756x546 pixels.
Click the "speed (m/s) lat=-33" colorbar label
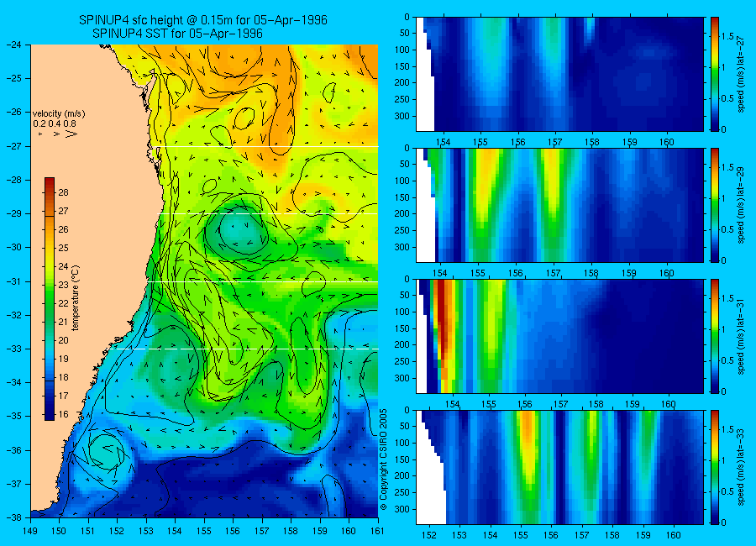coord(741,467)
